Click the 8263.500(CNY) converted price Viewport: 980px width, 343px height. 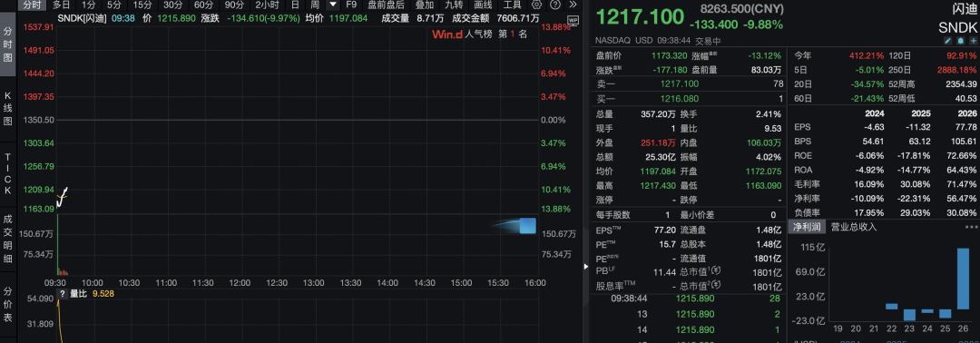[741, 9]
